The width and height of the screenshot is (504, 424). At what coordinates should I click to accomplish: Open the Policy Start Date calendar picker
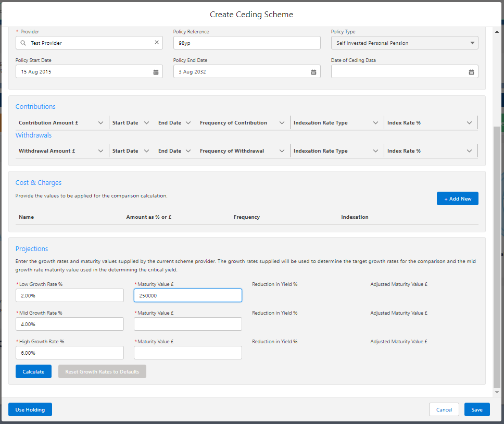156,72
